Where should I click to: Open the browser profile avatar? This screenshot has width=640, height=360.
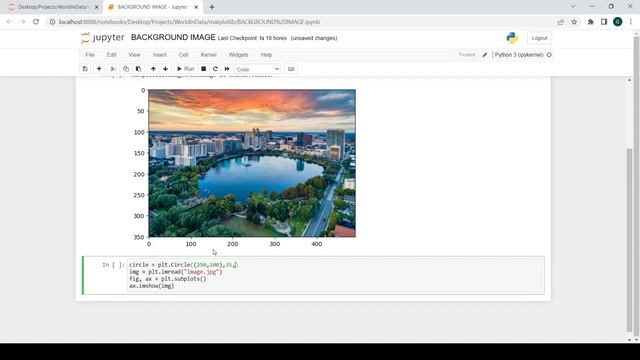618,22
